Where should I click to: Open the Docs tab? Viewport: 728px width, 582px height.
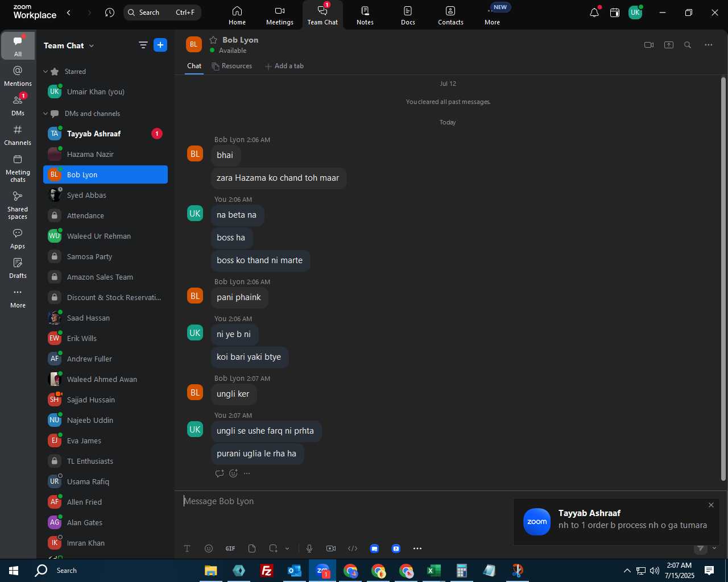tap(408, 15)
